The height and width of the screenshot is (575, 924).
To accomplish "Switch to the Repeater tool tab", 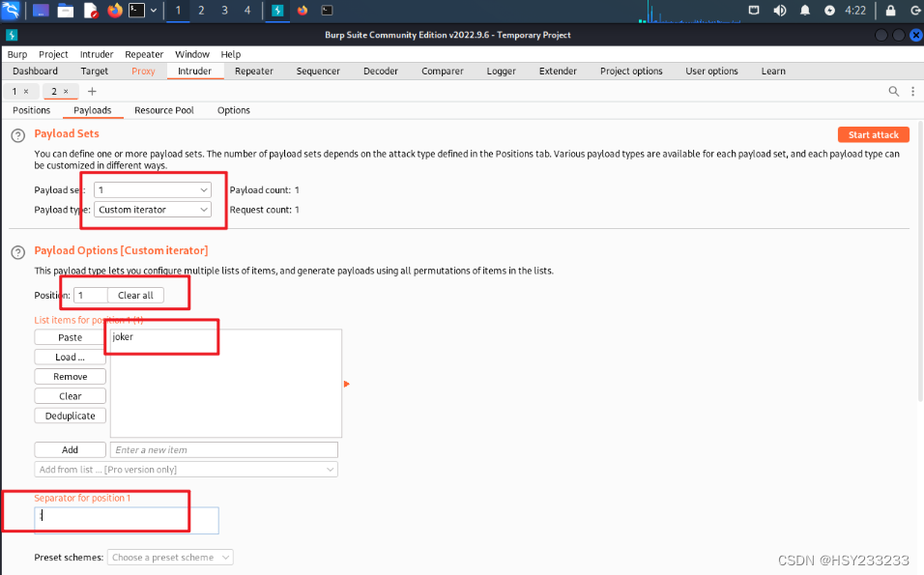I will tap(254, 71).
